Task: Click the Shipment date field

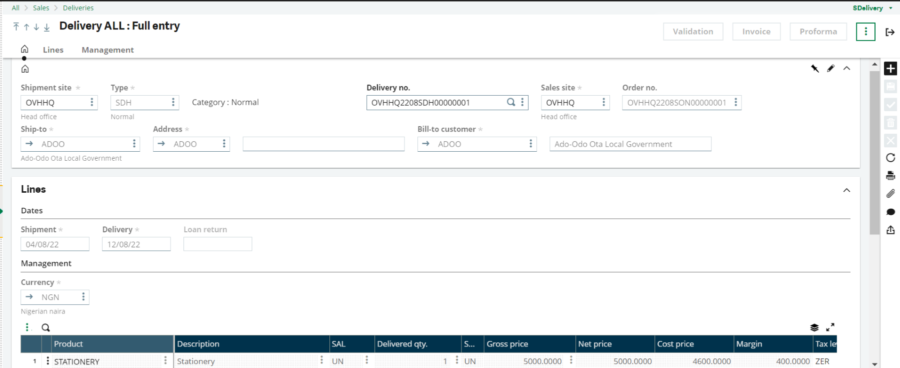Action: (x=55, y=244)
